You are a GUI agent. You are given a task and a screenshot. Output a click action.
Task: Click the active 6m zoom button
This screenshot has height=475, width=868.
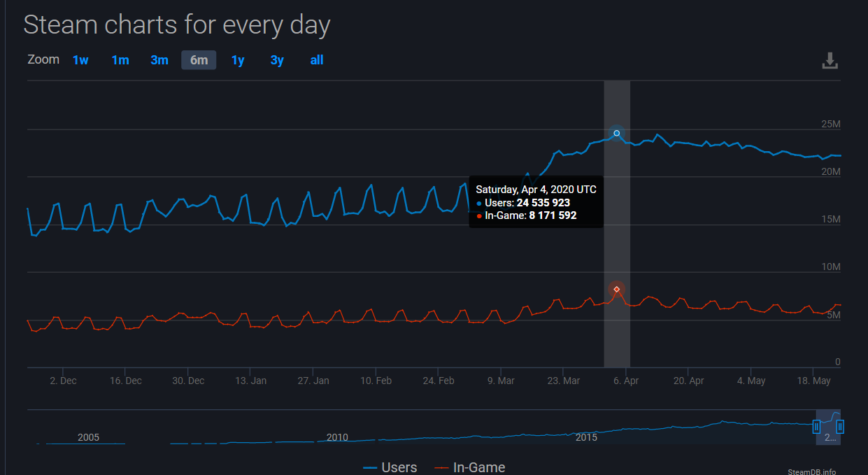tap(199, 60)
